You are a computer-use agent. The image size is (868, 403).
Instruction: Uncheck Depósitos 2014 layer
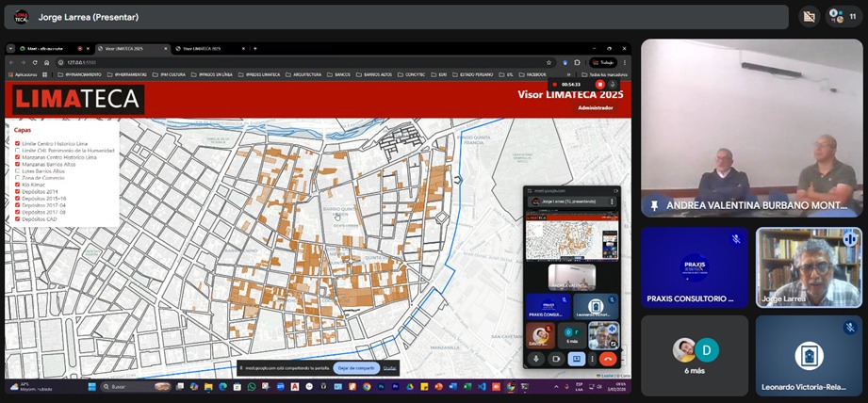click(18, 192)
